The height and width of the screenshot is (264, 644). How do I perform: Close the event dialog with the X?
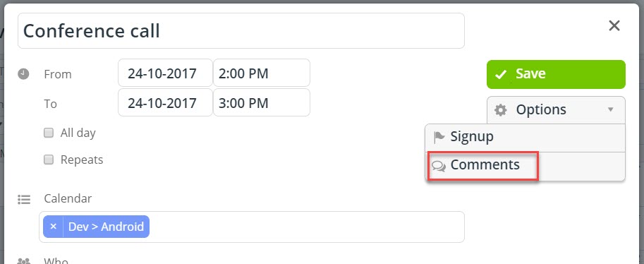[614, 26]
